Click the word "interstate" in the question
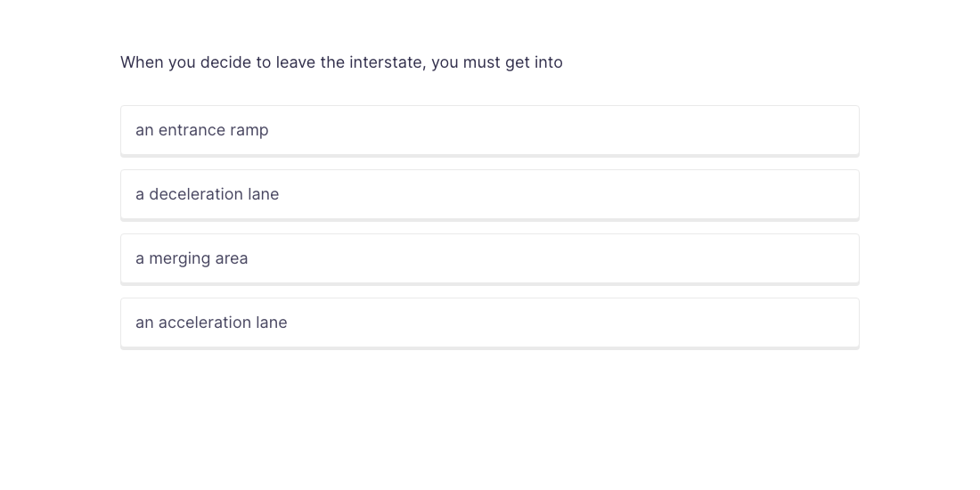Screen dimensions: 980x490 pos(388,62)
